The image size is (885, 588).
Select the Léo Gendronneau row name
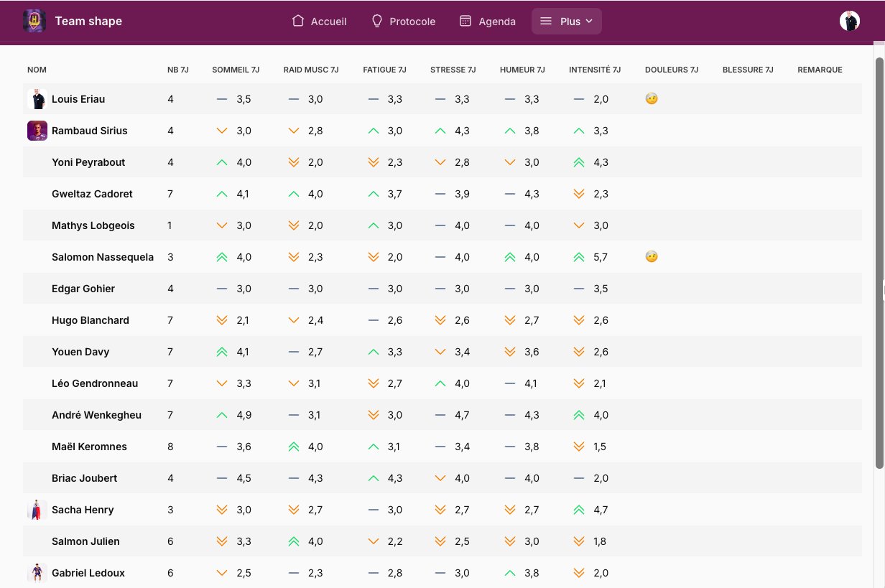[x=95, y=383]
